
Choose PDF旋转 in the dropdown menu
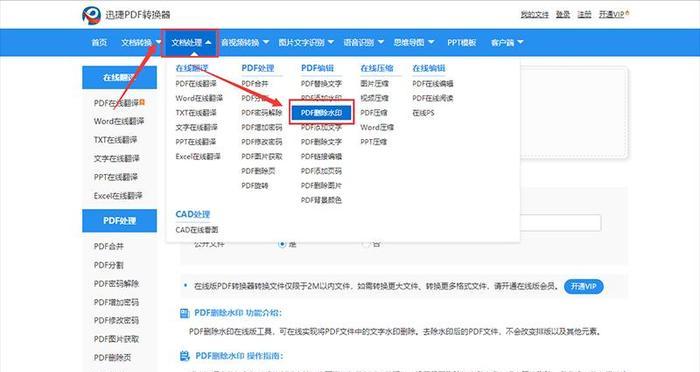(255, 185)
